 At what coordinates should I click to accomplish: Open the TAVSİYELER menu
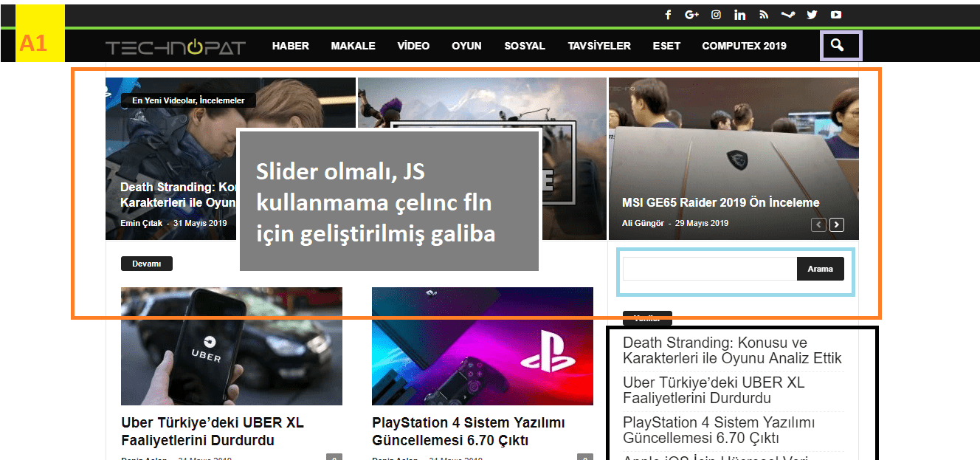(599, 46)
